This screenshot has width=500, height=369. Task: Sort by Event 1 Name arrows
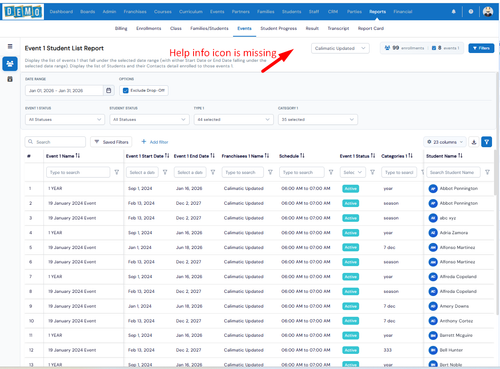click(x=78, y=156)
